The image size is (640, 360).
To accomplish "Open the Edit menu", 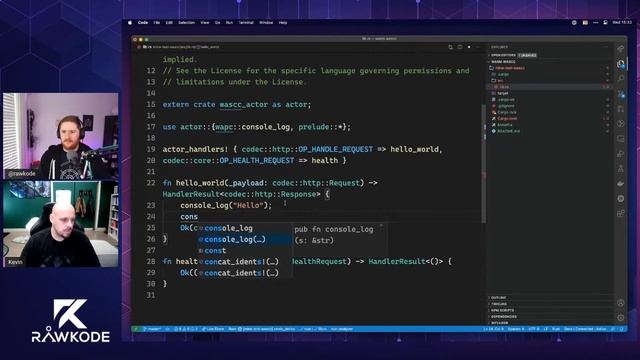I will [x=169, y=23].
